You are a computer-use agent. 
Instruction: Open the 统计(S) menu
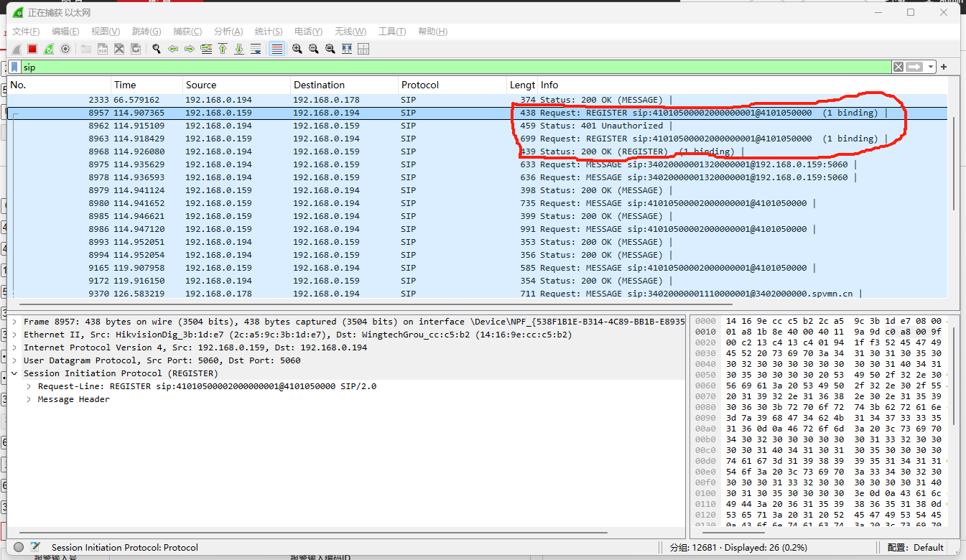point(268,32)
